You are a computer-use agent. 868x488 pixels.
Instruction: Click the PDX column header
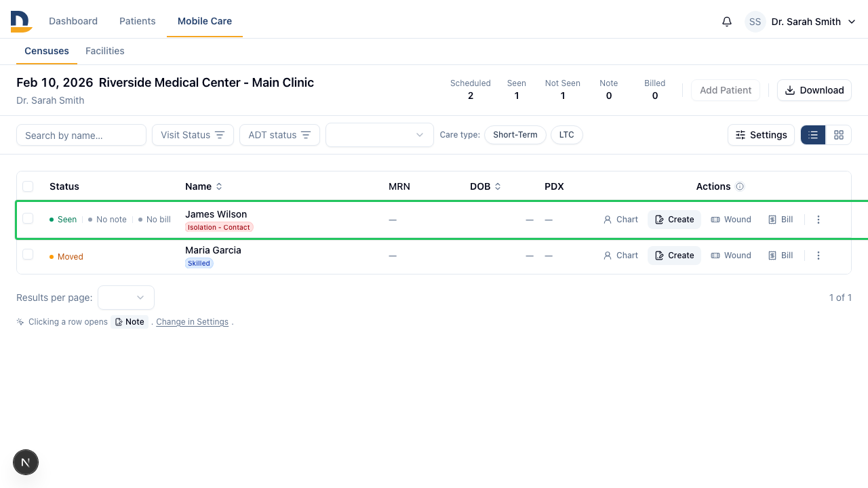pyautogui.click(x=554, y=186)
